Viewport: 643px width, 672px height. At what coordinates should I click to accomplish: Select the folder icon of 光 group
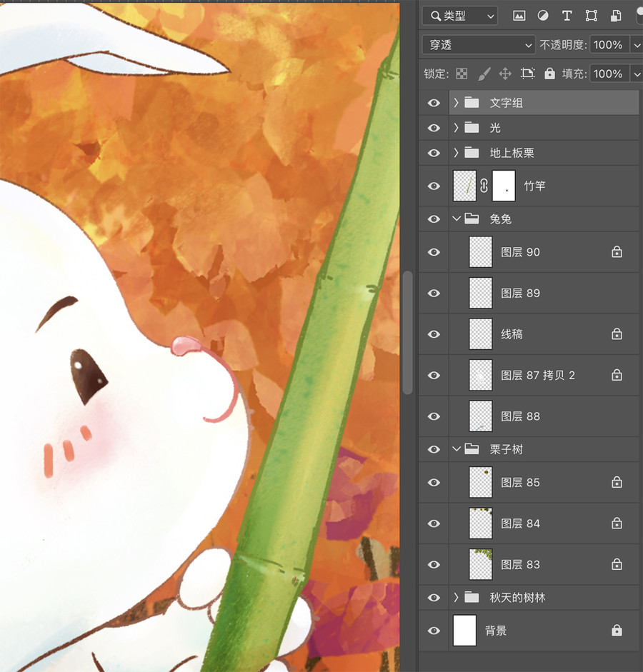pyautogui.click(x=472, y=128)
